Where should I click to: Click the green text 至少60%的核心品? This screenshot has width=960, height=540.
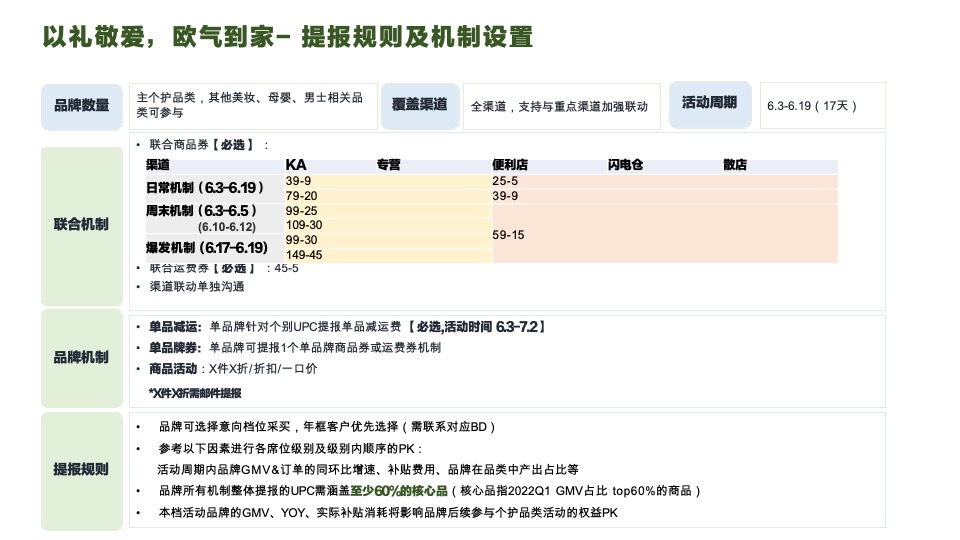coord(399,491)
